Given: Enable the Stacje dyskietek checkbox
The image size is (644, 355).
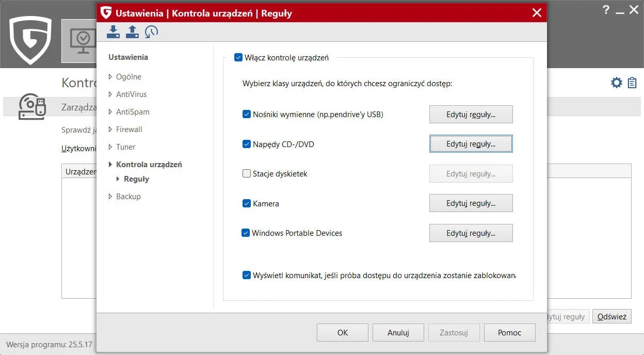Looking at the screenshot, I should 247,174.
